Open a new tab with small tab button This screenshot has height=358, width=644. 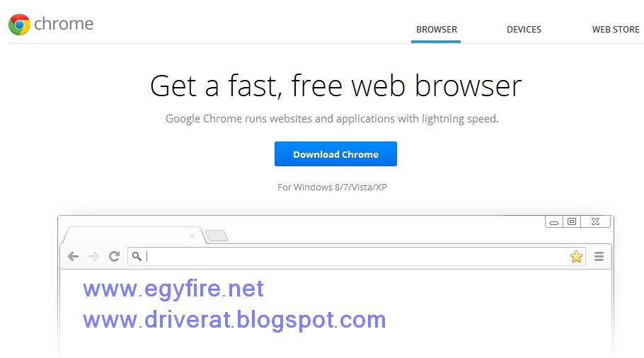[217, 236]
